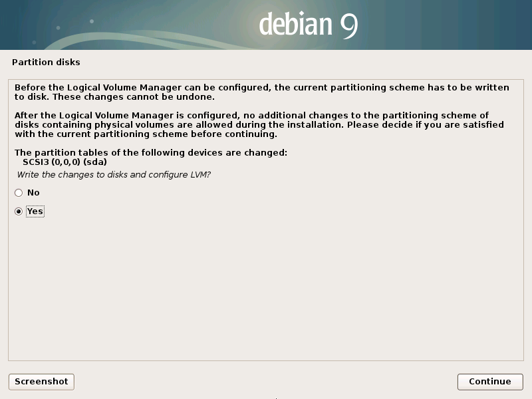
Task: Click the Yes option label text
Action: (x=35, y=211)
